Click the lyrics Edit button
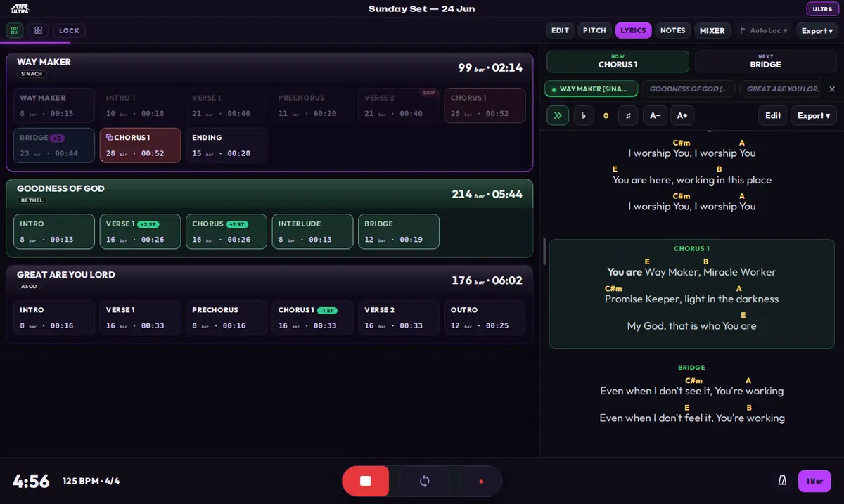The image size is (844, 504). pyautogui.click(x=773, y=115)
